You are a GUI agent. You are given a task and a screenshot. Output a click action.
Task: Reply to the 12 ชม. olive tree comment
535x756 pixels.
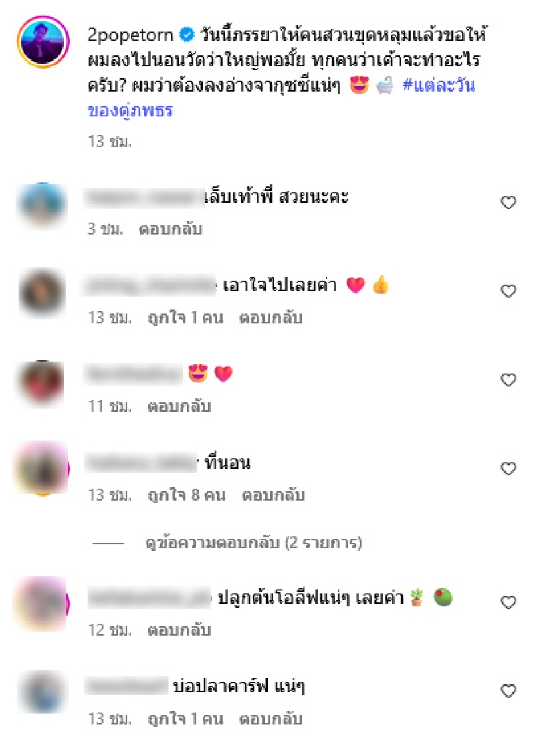[179, 630]
